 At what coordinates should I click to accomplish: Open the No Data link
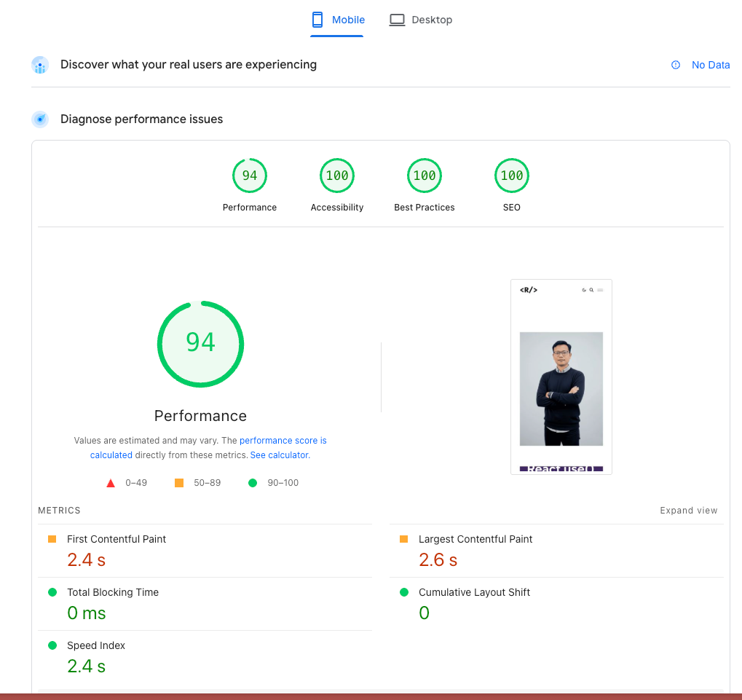[x=710, y=65]
